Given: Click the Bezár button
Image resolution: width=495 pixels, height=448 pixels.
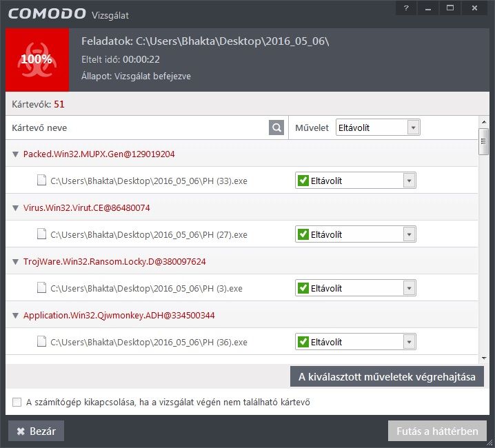Looking at the screenshot, I should pyautogui.click(x=37, y=431).
